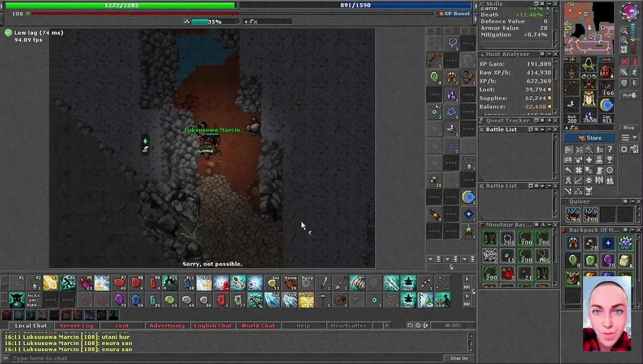Open the question mark help icon
Image resolution: width=643 pixels, height=364 pixels.
(x=610, y=149)
